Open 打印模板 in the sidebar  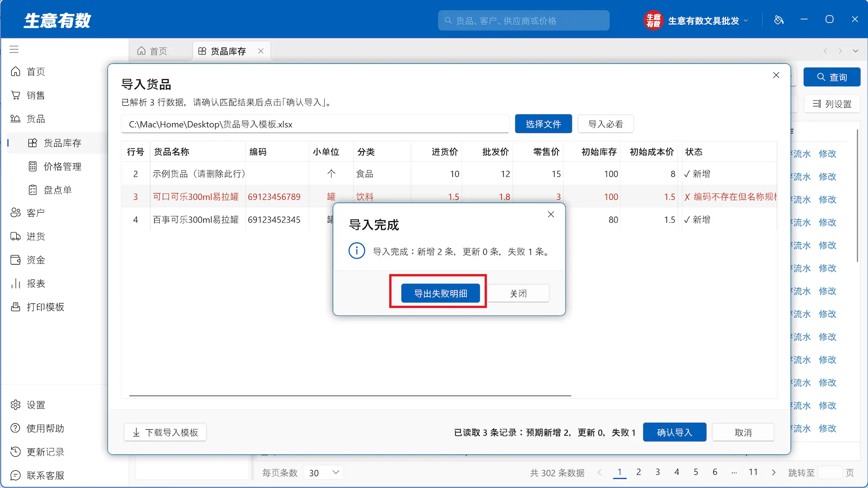click(x=38, y=307)
